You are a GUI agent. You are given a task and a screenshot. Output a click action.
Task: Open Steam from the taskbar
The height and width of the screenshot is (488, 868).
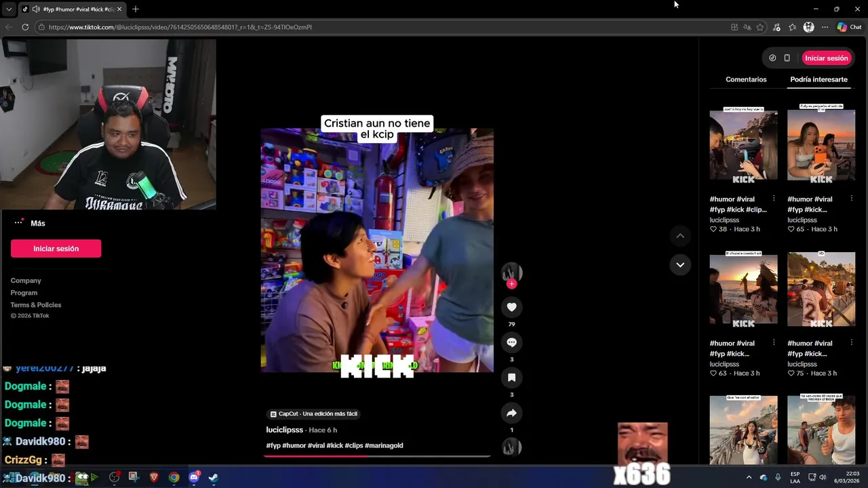[x=213, y=477]
